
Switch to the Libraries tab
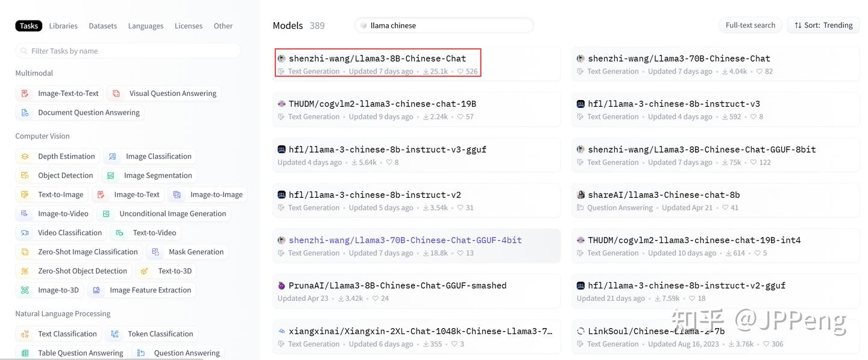coord(63,26)
